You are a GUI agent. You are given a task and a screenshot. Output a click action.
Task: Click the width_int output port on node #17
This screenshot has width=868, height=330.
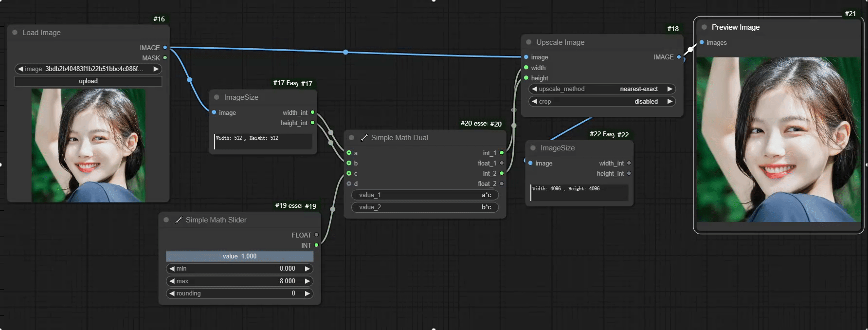pyautogui.click(x=312, y=112)
